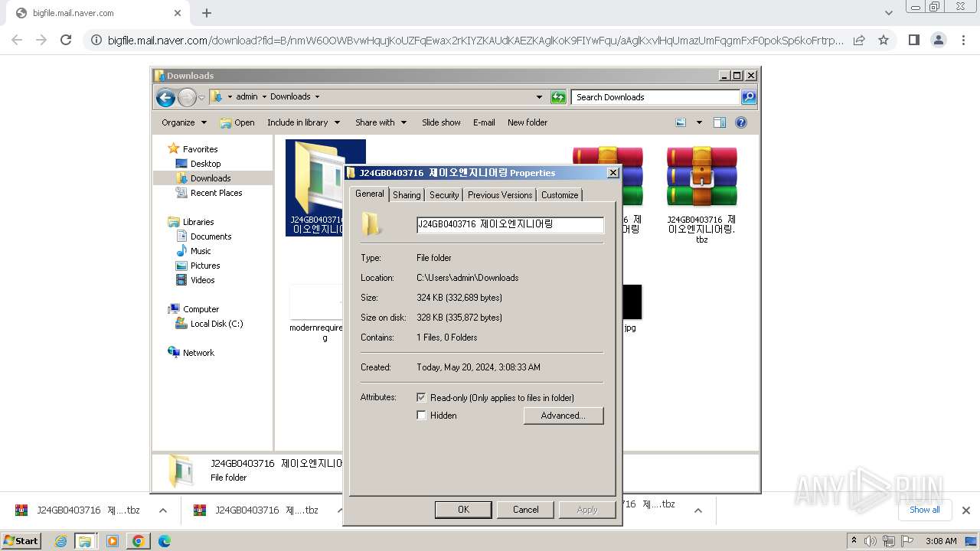Toggle the preview pane icon

(719, 122)
